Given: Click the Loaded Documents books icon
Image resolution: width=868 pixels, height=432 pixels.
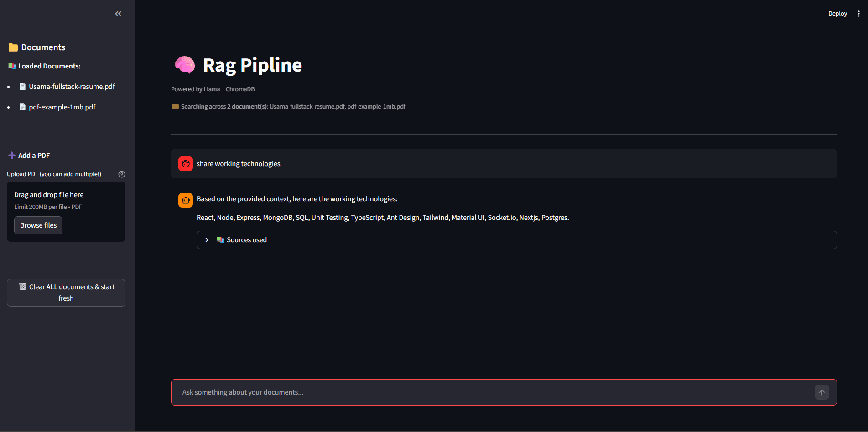Looking at the screenshot, I should pos(12,66).
